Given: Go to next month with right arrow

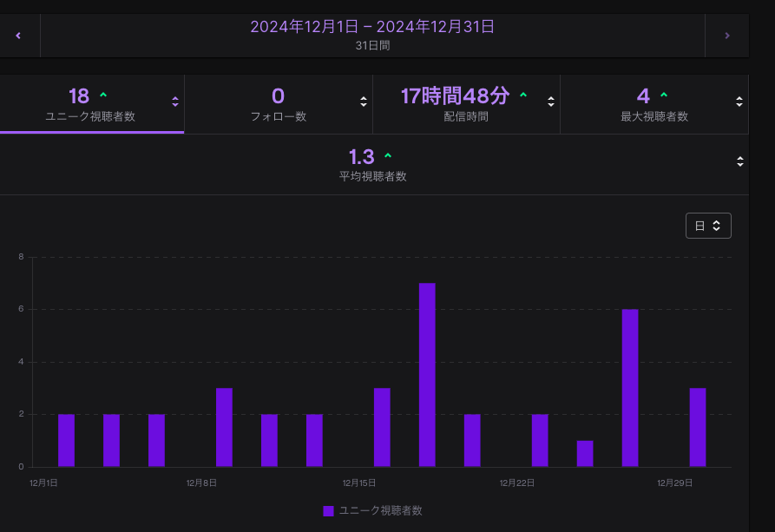Looking at the screenshot, I should click(726, 36).
